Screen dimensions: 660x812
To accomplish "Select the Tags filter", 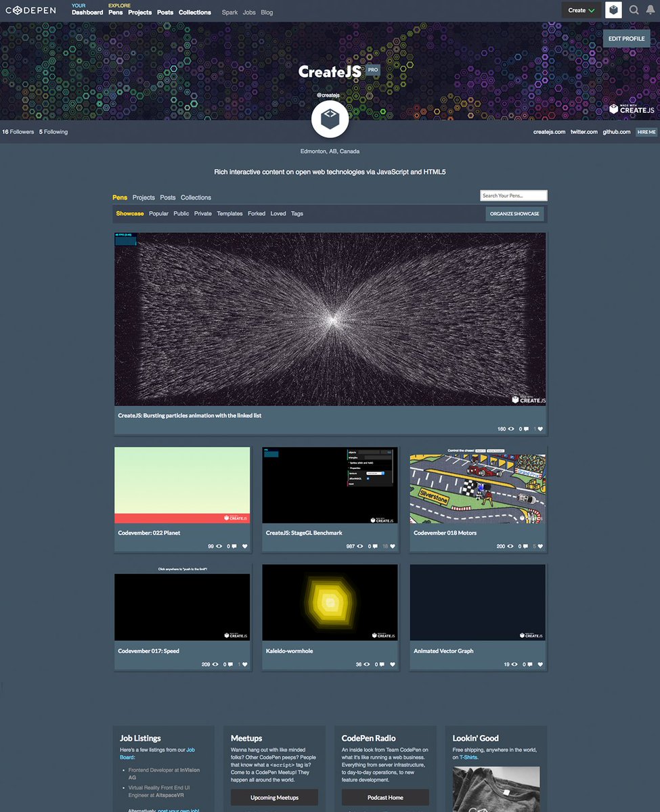I will [297, 214].
